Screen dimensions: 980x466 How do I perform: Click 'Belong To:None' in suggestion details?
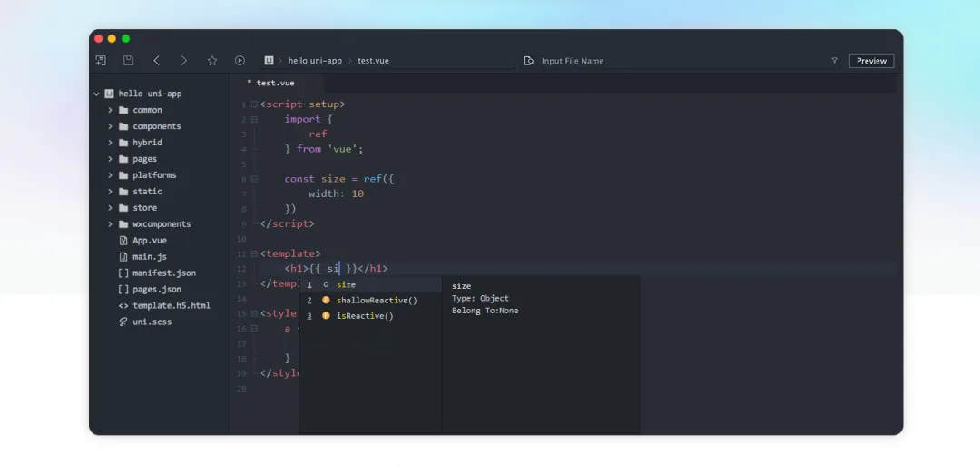click(x=485, y=311)
